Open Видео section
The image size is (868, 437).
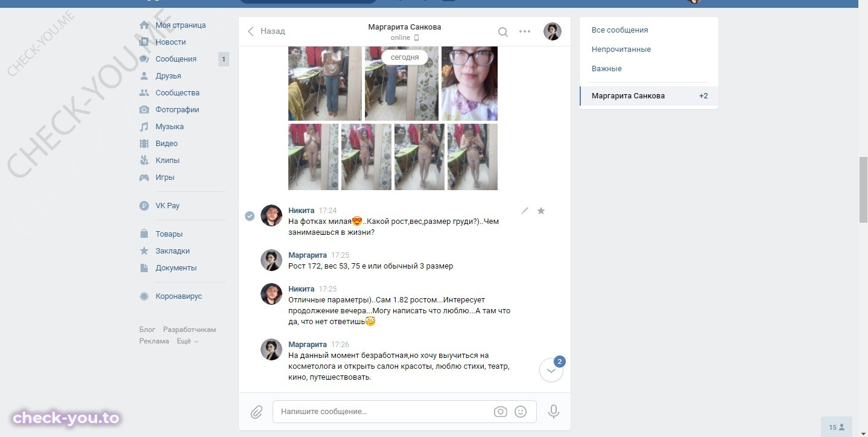[166, 144]
